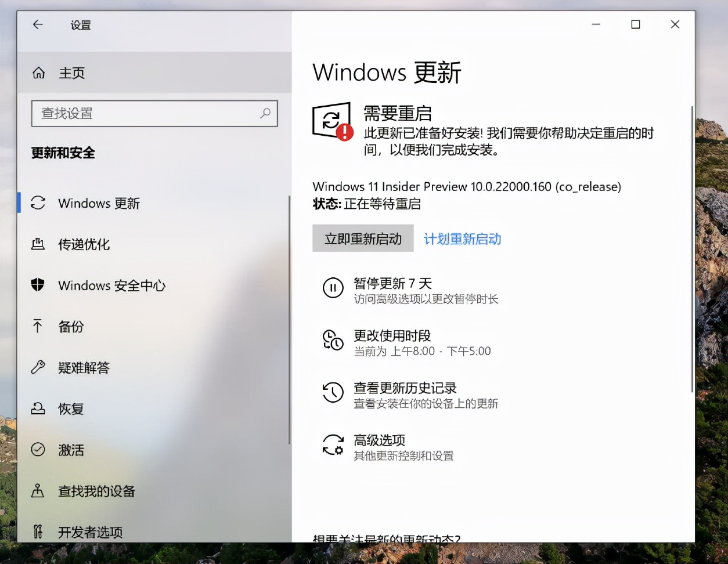728x564 pixels.
Task: Click the sidebar vertical scrollbar
Action: (x=289, y=319)
